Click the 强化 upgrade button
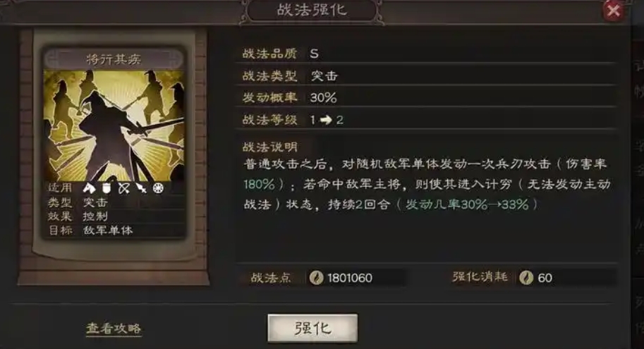The height and width of the screenshot is (349, 644). pyautogui.click(x=312, y=328)
